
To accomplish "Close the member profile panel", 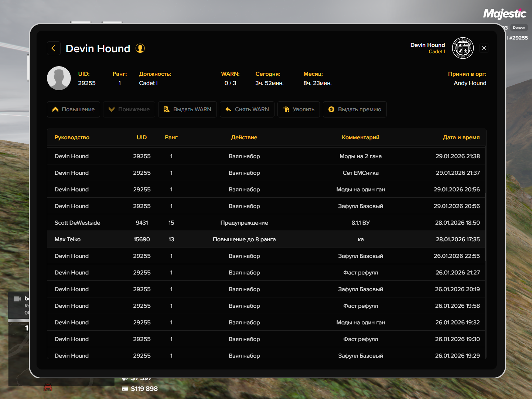I will point(484,48).
